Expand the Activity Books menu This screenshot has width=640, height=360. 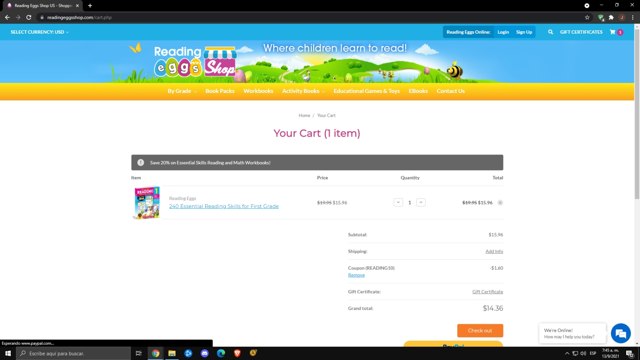click(303, 91)
